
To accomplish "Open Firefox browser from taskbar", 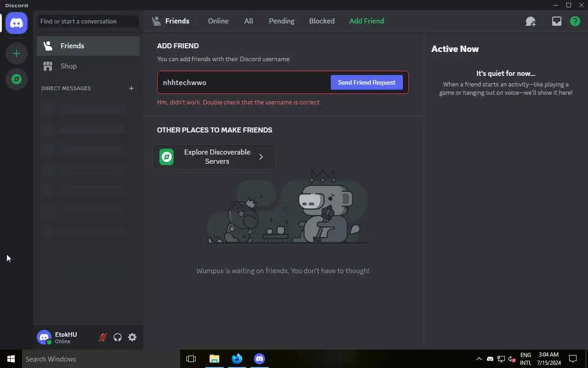I will pos(237,359).
